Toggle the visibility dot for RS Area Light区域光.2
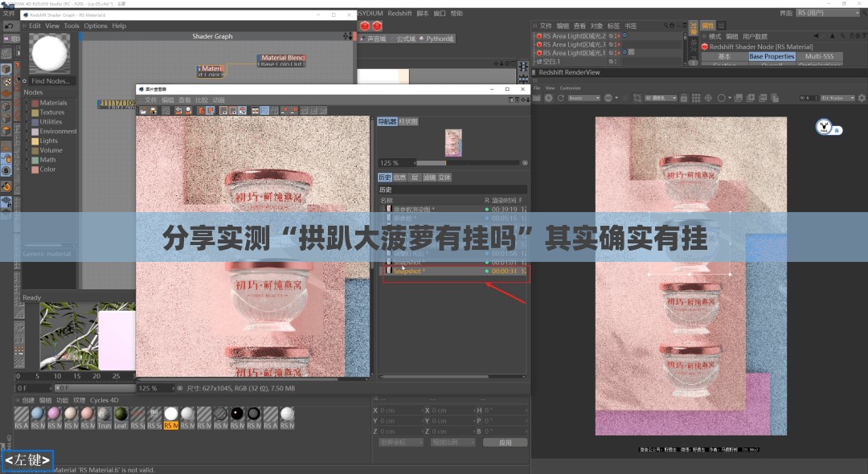The height and width of the screenshot is (474, 868). [616, 35]
